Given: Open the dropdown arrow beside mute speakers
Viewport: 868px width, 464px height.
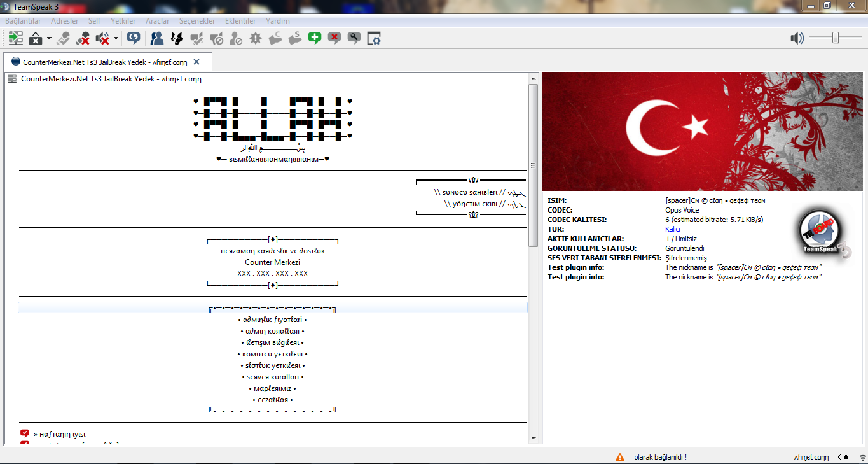Looking at the screenshot, I should pyautogui.click(x=116, y=38).
